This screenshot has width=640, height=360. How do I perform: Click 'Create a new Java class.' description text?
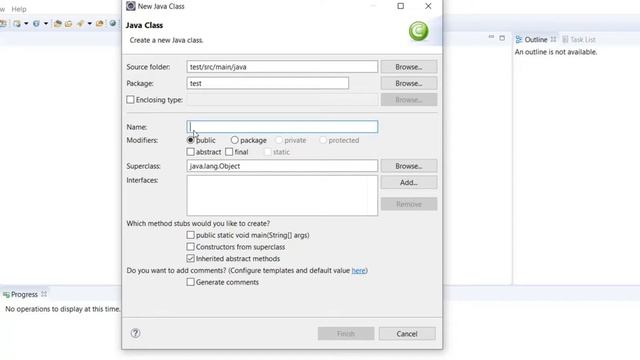[167, 40]
